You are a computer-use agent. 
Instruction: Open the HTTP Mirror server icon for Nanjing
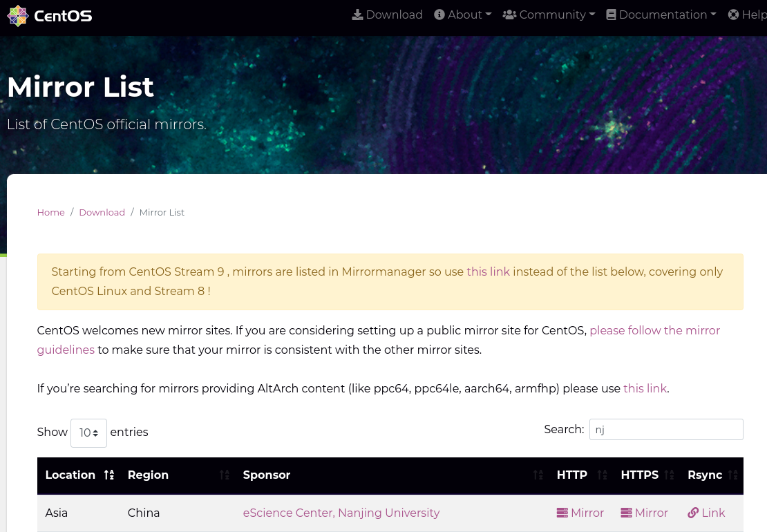562,513
